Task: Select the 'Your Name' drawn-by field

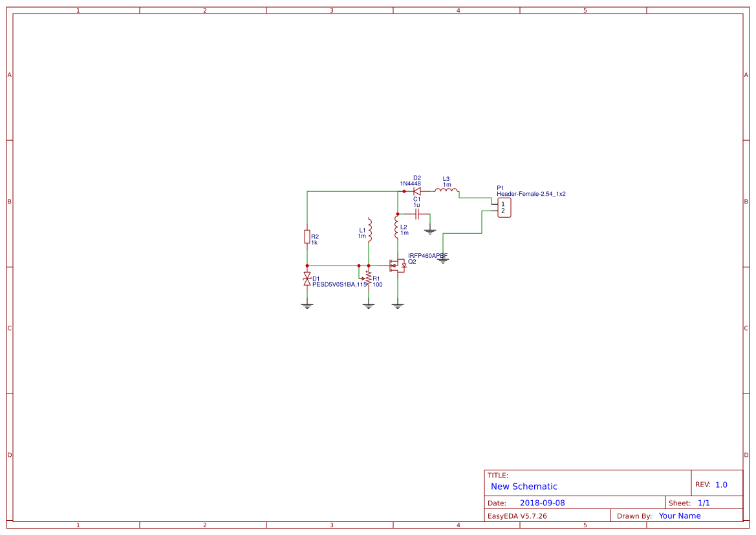Action: 680,516
